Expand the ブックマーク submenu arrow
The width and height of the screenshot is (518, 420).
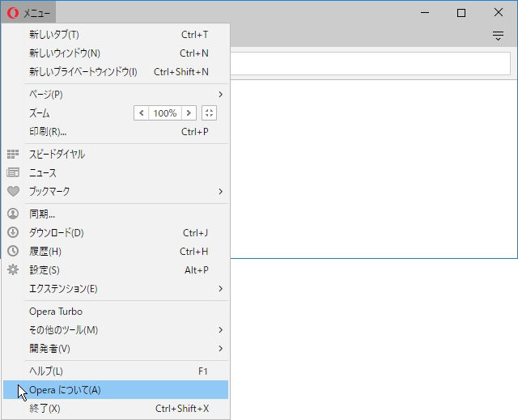[220, 192]
